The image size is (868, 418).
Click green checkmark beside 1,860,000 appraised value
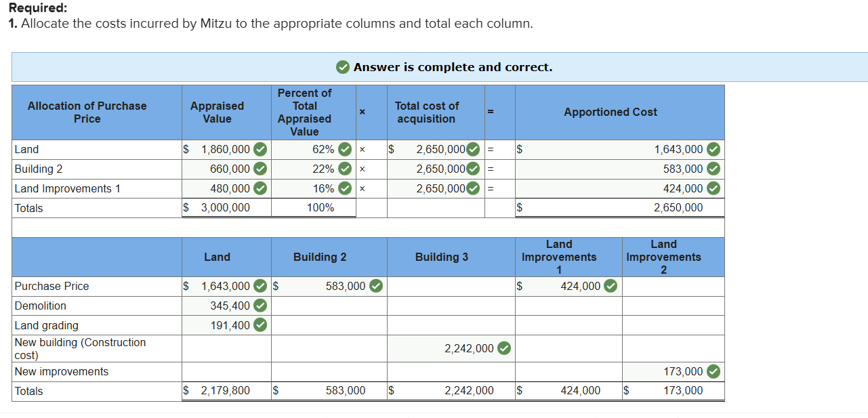(x=260, y=150)
